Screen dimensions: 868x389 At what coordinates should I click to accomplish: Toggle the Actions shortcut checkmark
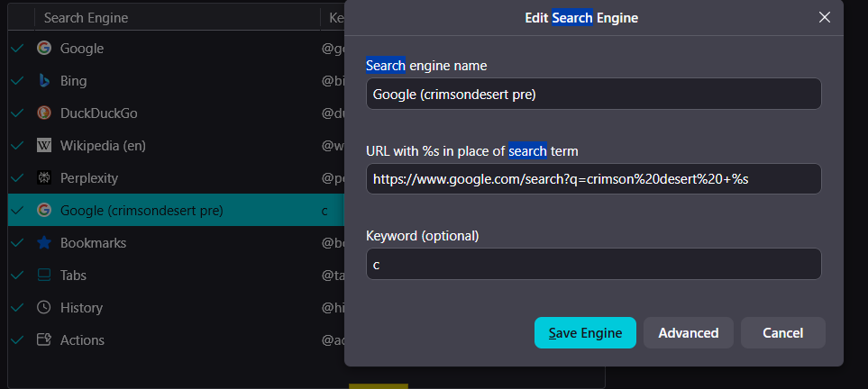click(x=17, y=339)
